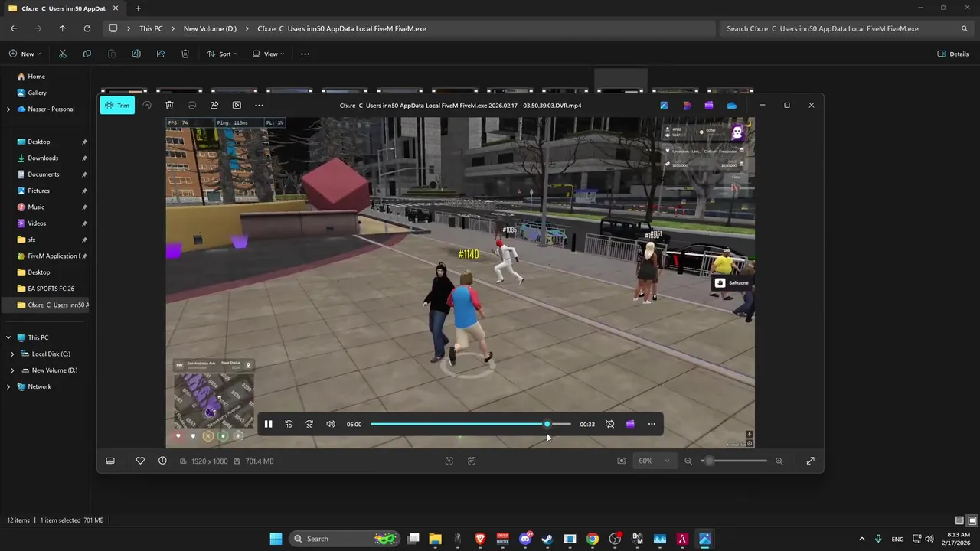This screenshot has width=980, height=551.
Task: Expand the Local Disk (C:) node
Action: [x=12, y=354]
